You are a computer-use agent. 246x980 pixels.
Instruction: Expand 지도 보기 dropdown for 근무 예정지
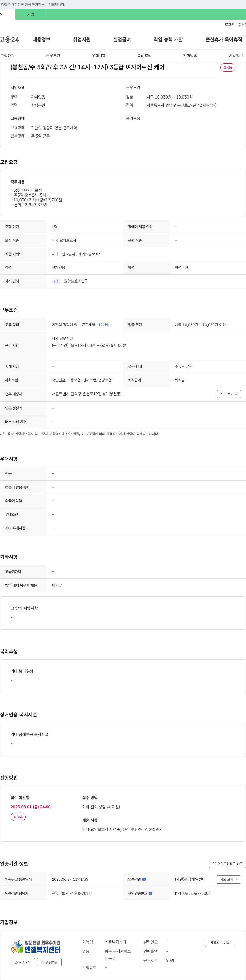[x=229, y=394]
